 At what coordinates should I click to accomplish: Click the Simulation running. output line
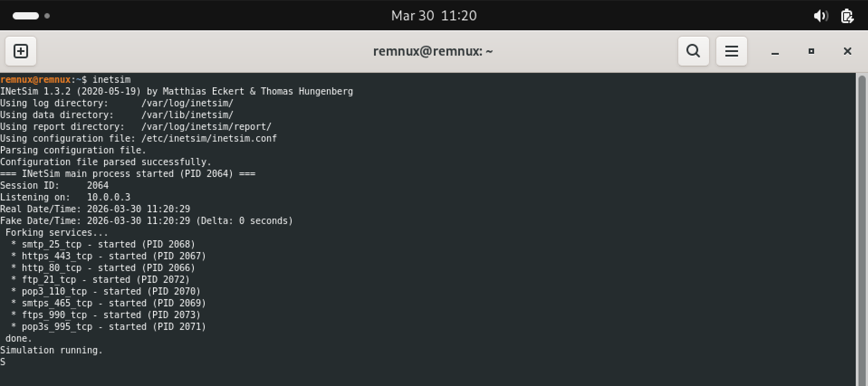point(52,350)
